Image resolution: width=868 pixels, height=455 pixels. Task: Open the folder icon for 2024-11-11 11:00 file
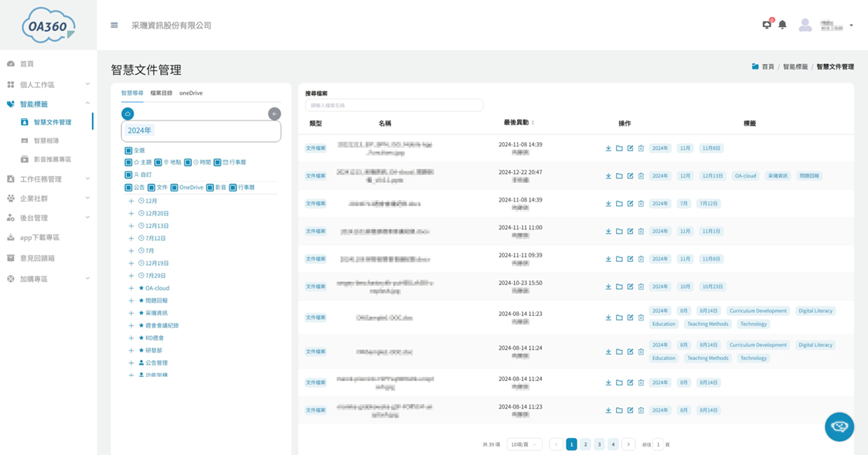coord(619,232)
